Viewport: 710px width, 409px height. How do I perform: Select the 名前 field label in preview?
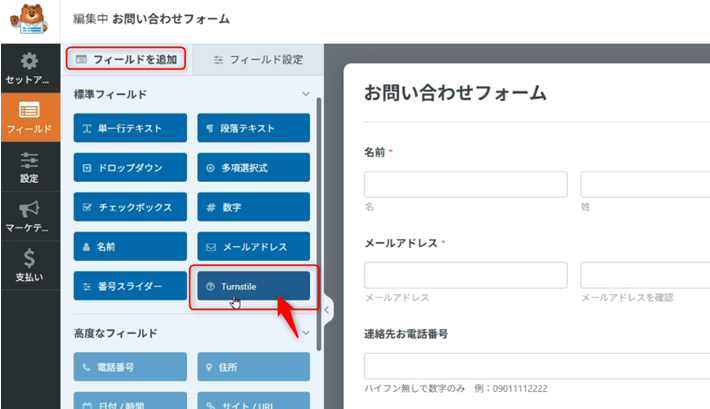click(x=374, y=152)
